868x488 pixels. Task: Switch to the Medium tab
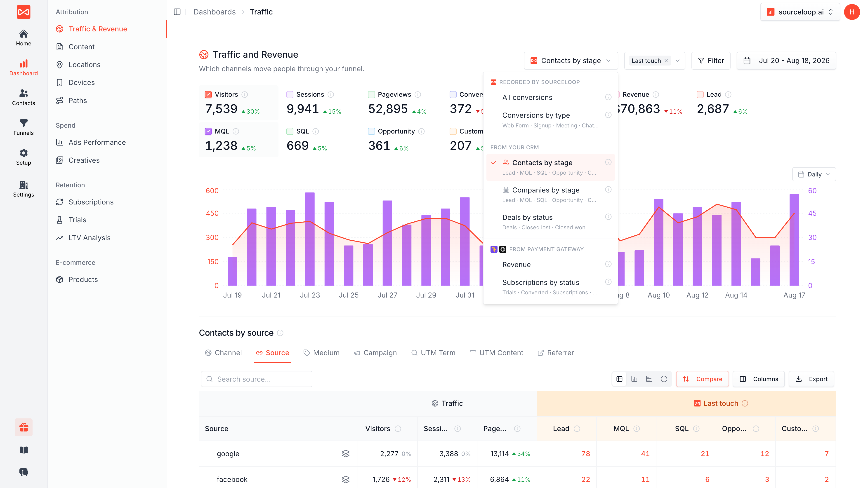coord(321,353)
